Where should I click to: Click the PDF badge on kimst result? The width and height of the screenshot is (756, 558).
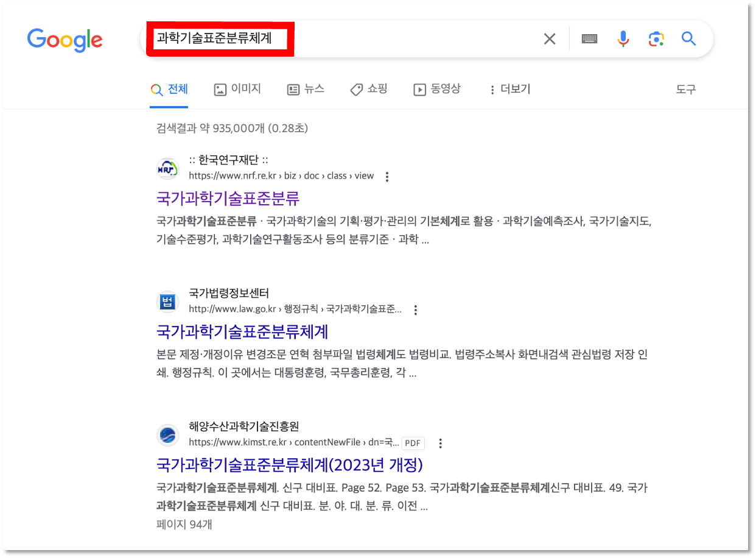pyautogui.click(x=414, y=443)
